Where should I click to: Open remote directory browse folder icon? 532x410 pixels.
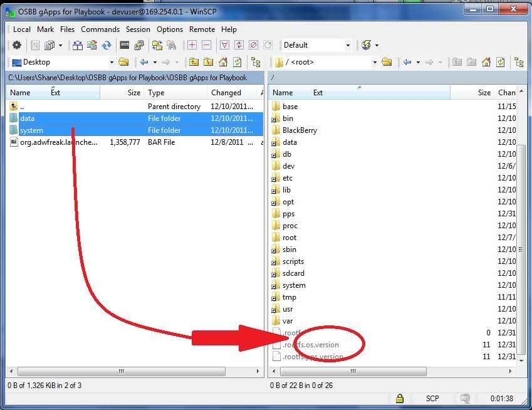(387, 62)
